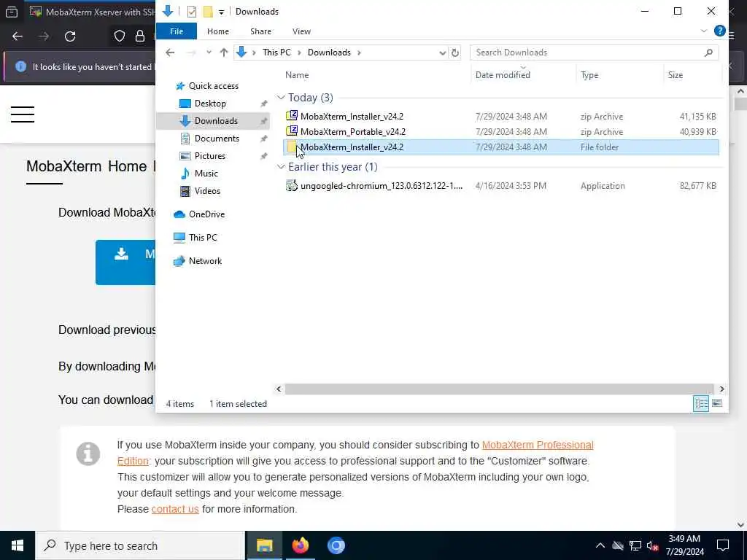Go back in File Explorer
This screenshot has height=560, width=747.
tap(170, 52)
